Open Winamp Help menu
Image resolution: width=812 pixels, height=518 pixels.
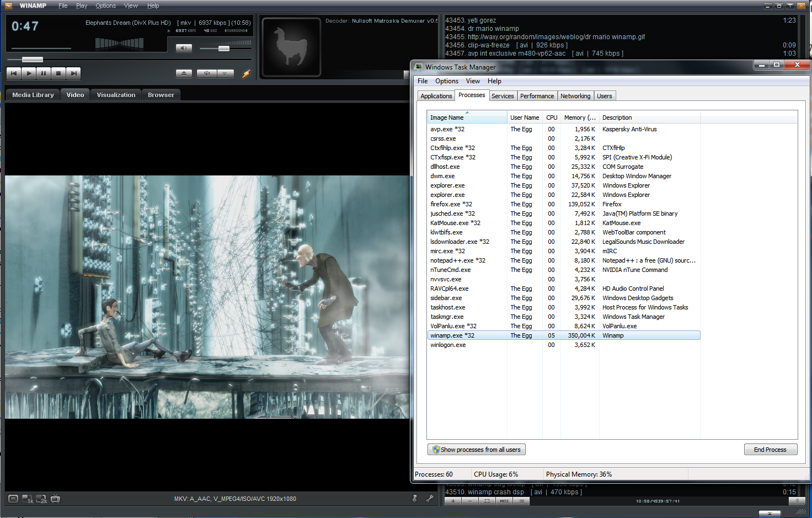click(153, 6)
